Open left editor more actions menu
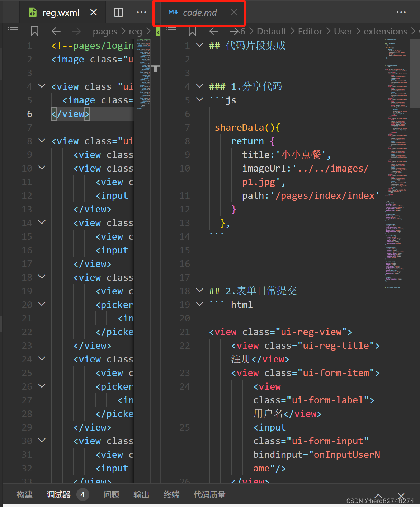This screenshot has height=507, width=420. [x=142, y=13]
